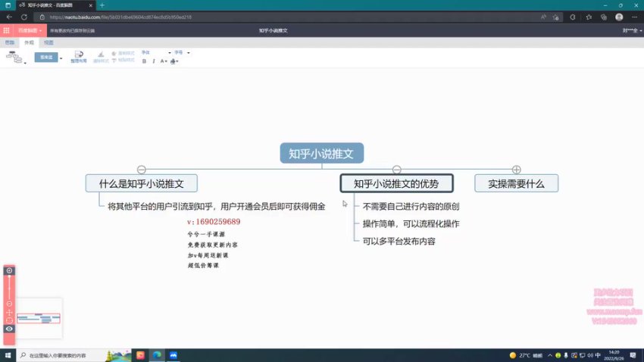Open the apps grid icon beside 百度脑图

(6, 31)
